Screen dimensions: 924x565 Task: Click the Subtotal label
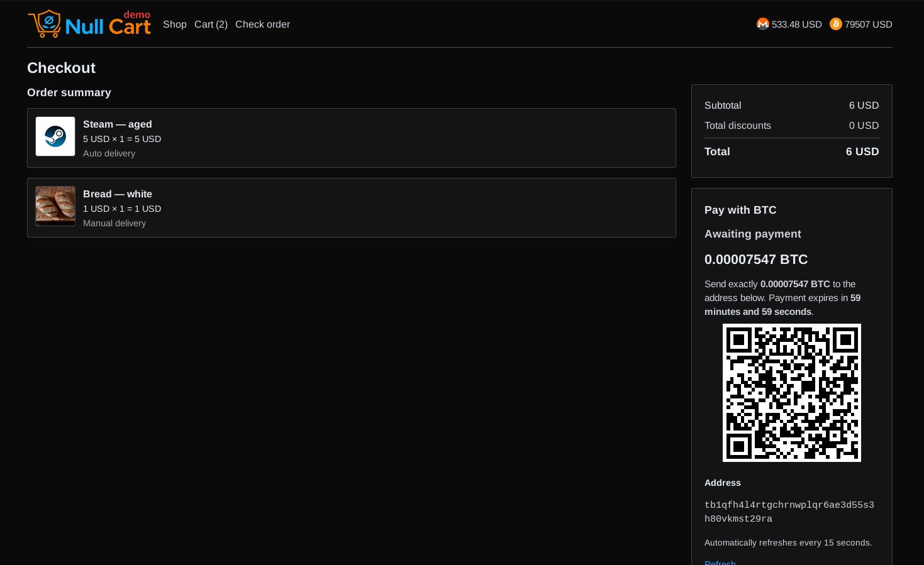[x=723, y=106]
